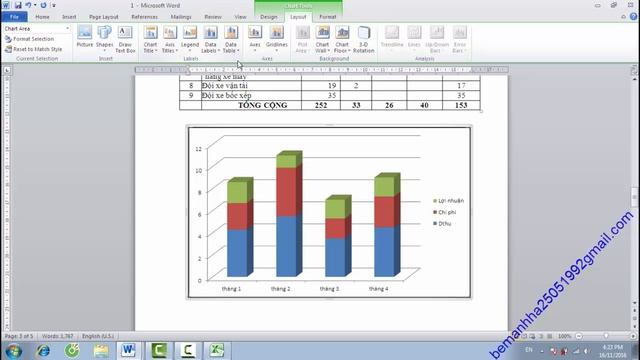Select the green bar segment for tháng 4
The width and height of the screenshot is (640, 360).
[384, 187]
